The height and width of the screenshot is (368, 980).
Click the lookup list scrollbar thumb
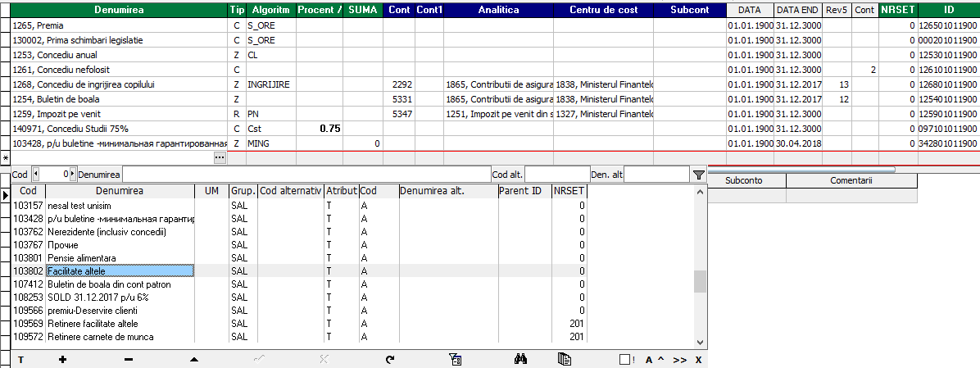click(700, 281)
